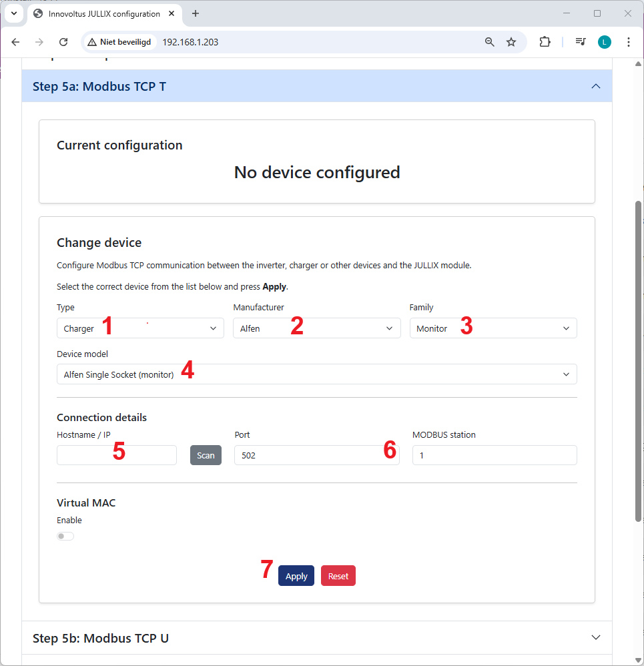Open the Device model dropdown
This screenshot has height=666, width=644.
coord(316,374)
